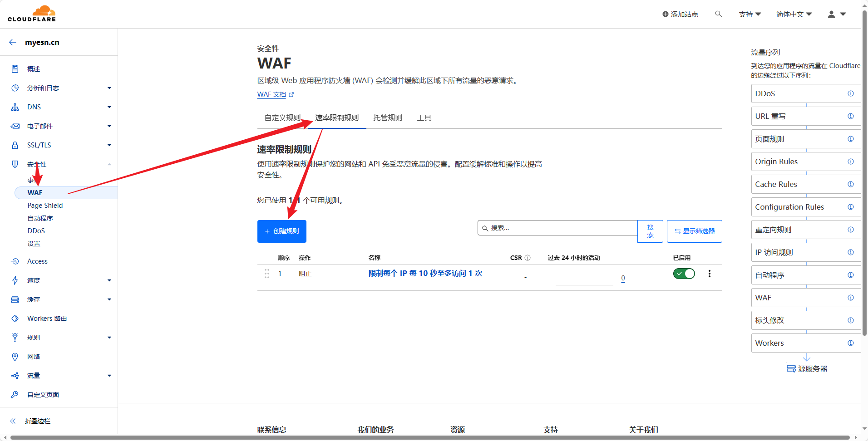Expand the SSL/TLS sidebar section
The width and height of the screenshot is (868, 441).
coord(109,145)
